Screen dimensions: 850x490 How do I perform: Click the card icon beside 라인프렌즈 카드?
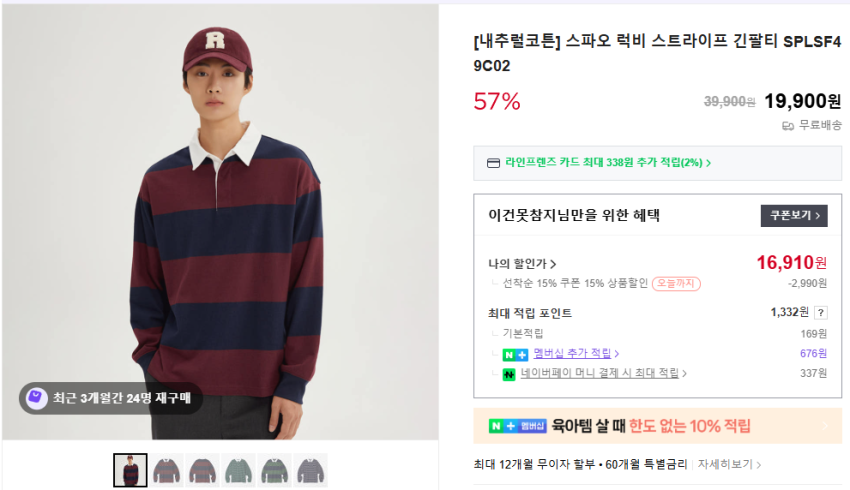[x=492, y=163]
